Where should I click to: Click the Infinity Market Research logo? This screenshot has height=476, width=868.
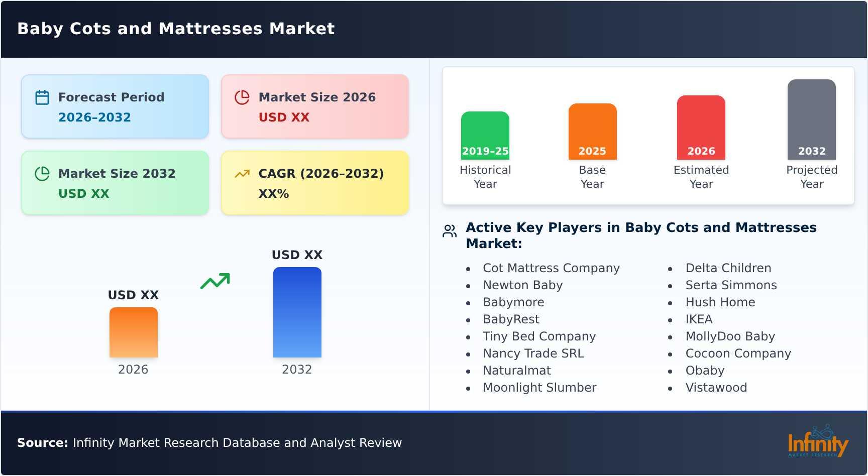click(x=818, y=442)
